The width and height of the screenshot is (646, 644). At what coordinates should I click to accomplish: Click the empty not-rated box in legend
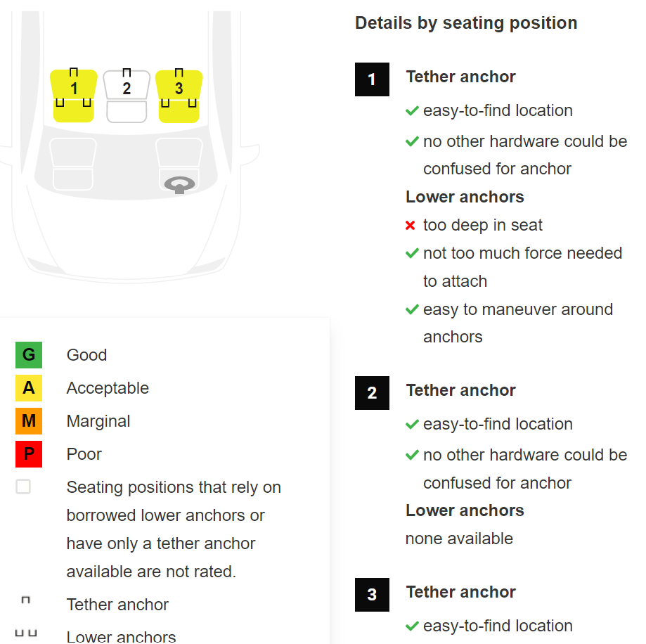tap(23, 487)
